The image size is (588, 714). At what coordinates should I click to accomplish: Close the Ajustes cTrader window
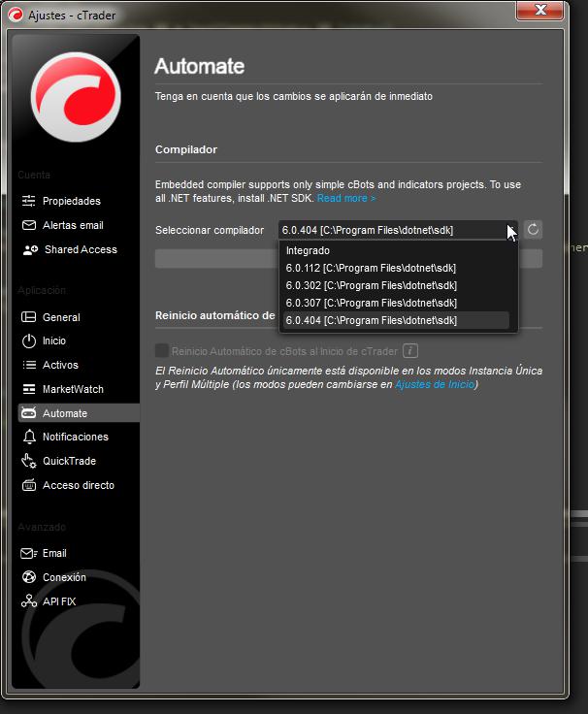(540, 10)
